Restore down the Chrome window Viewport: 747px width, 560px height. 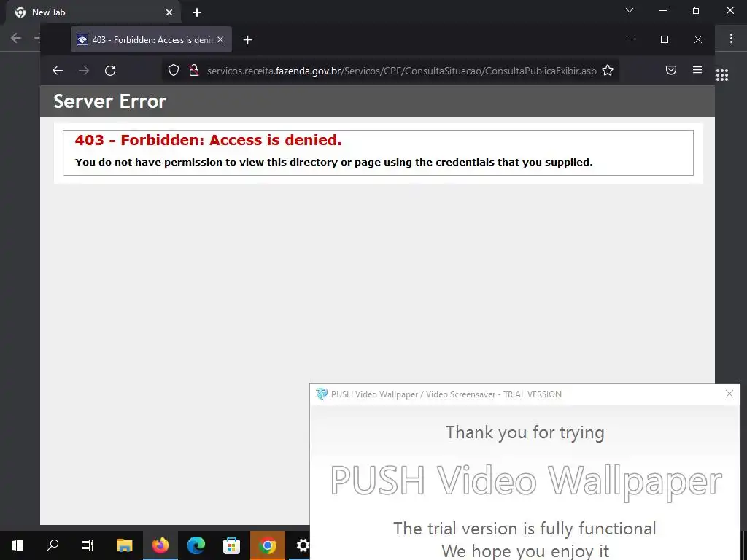coord(697,10)
